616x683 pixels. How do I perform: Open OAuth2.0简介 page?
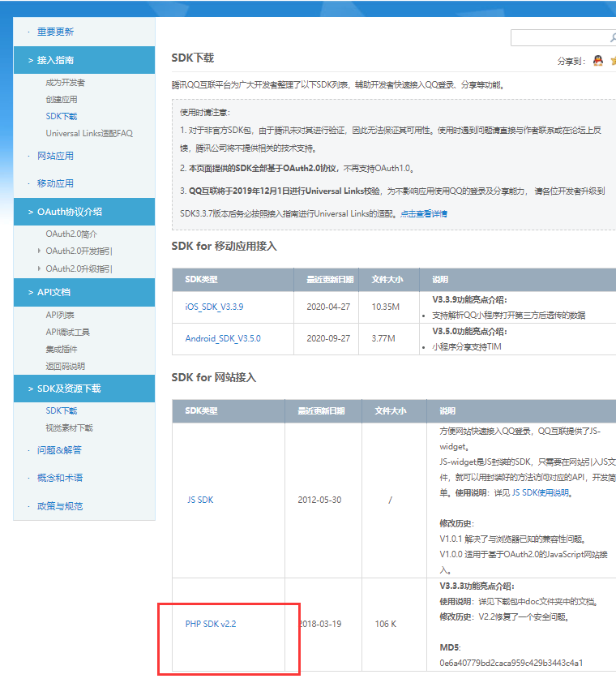coord(71,234)
